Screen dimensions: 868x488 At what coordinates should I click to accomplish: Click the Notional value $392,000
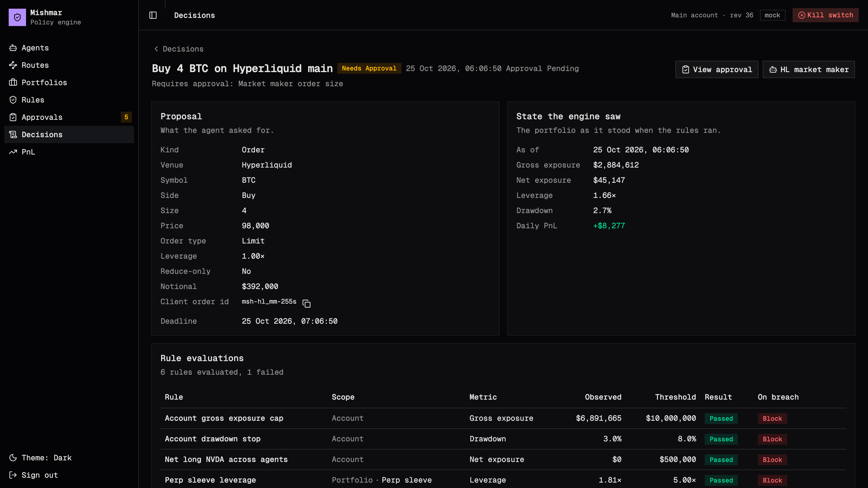(x=260, y=287)
